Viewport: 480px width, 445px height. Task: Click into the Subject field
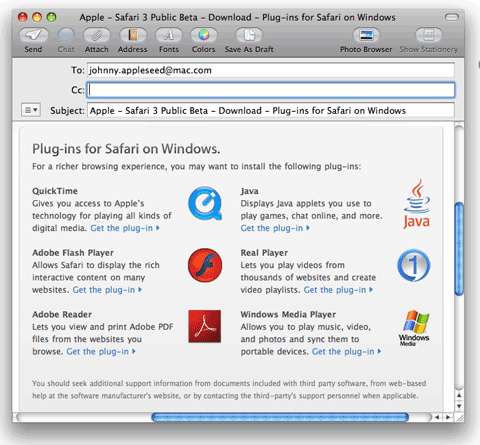pos(271,110)
